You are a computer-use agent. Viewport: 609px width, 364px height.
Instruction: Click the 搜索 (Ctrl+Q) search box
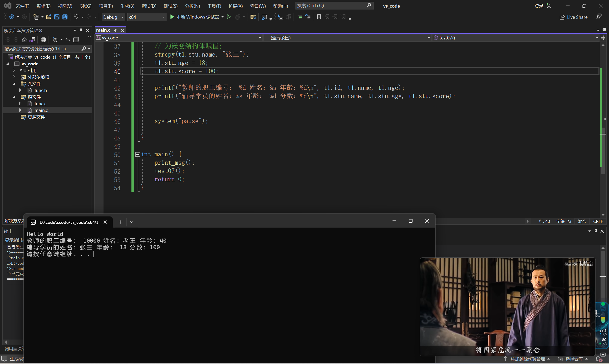click(334, 6)
